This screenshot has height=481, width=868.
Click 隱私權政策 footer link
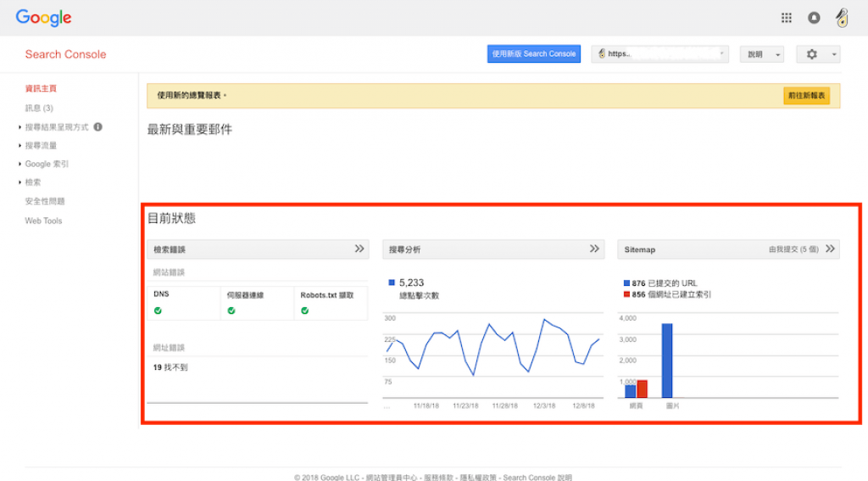[478, 477]
